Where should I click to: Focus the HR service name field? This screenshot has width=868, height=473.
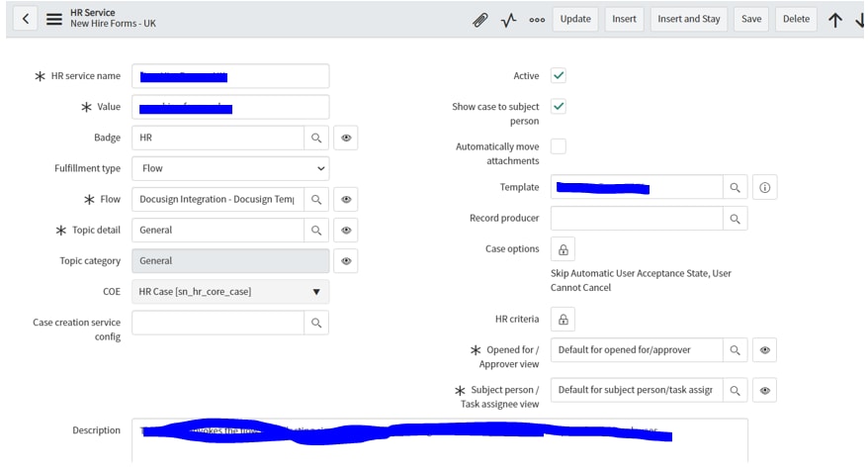(x=230, y=76)
